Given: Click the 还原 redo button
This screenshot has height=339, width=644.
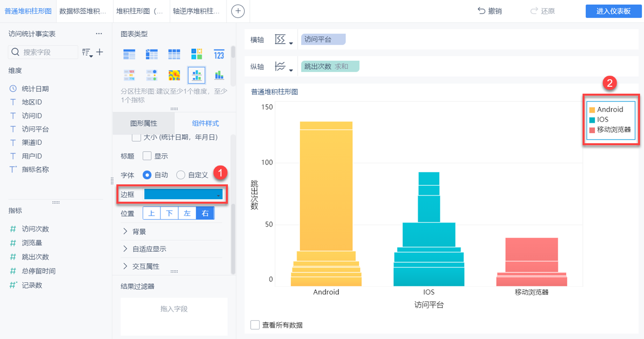Looking at the screenshot, I should pos(542,11).
